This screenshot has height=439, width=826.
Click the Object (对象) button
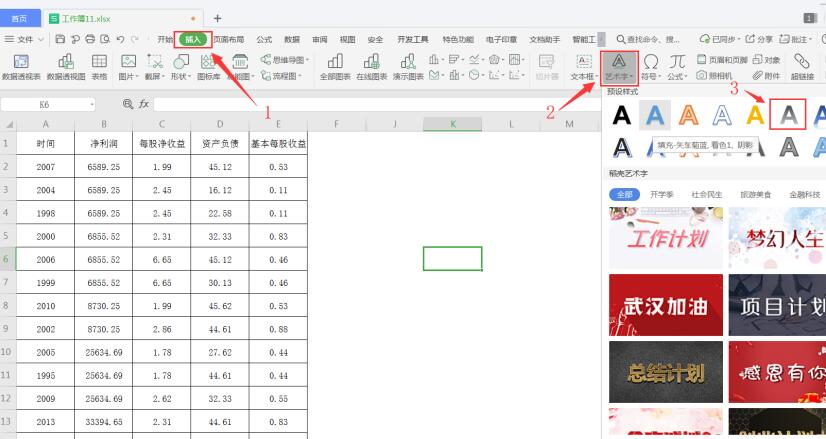click(766, 60)
